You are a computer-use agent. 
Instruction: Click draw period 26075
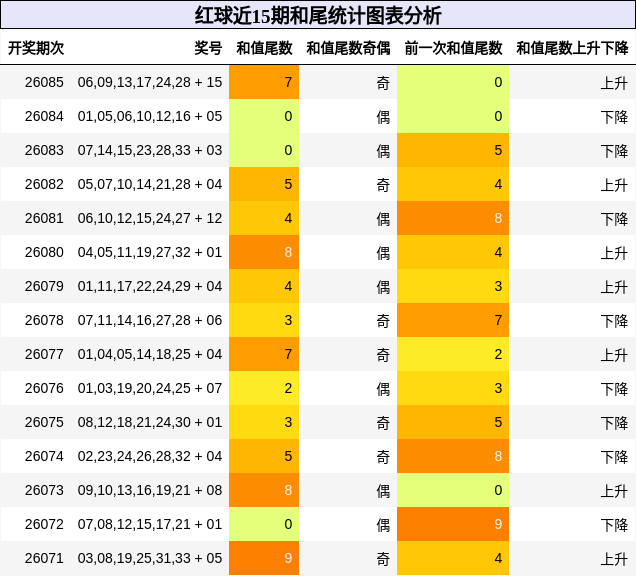(x=44, y=422)
